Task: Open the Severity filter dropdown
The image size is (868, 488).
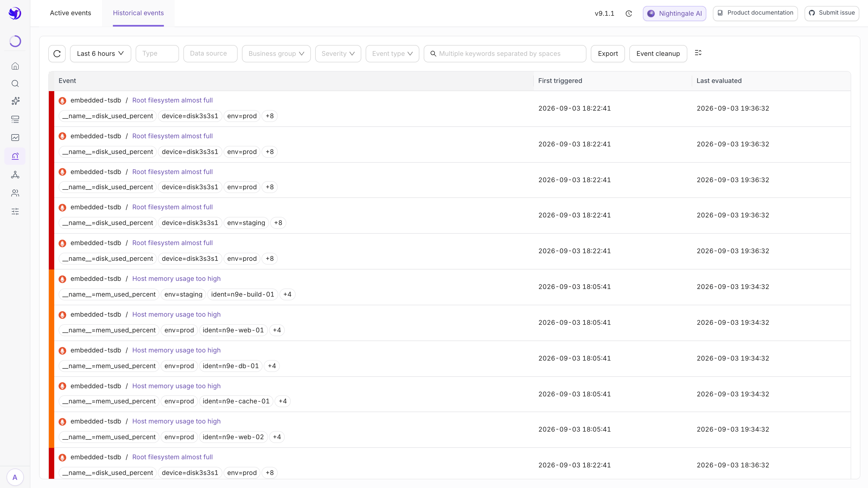Action: point(338,54)
